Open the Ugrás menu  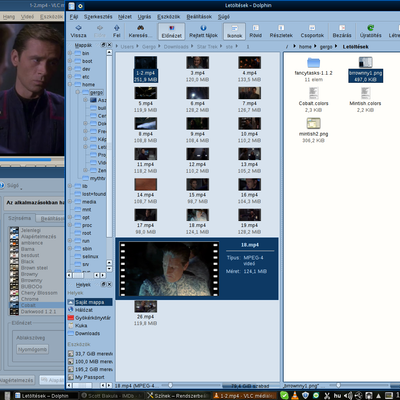144,17
